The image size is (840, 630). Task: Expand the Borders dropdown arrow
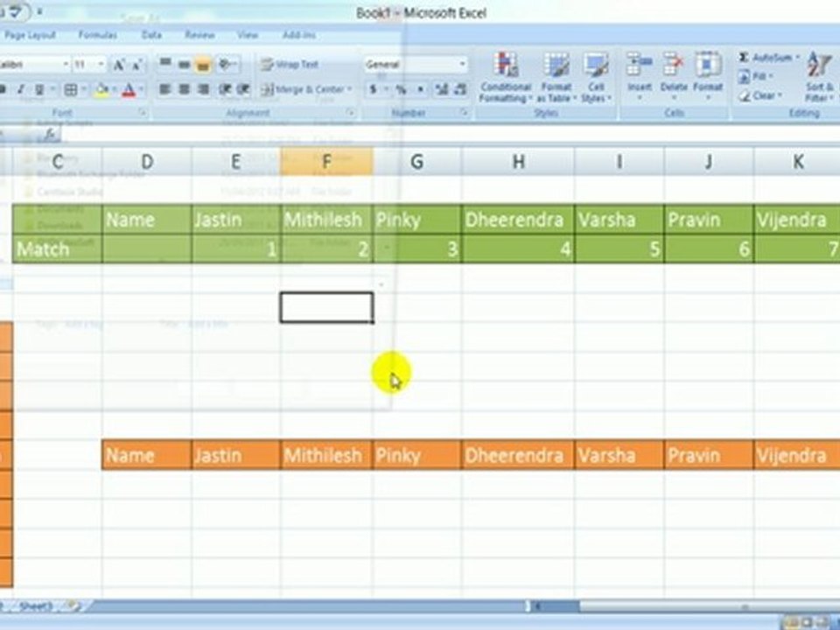coord(84,89)
